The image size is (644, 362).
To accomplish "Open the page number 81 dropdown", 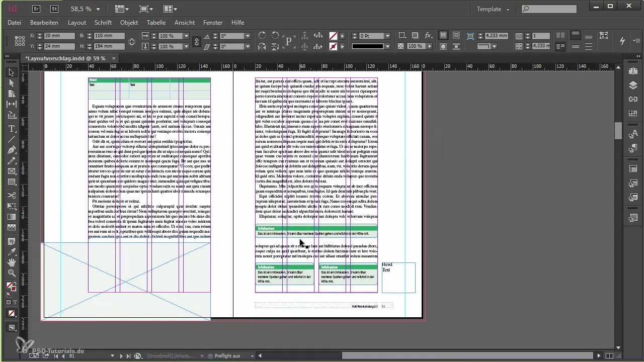I will pyautogui.click(x=112, y=356).
